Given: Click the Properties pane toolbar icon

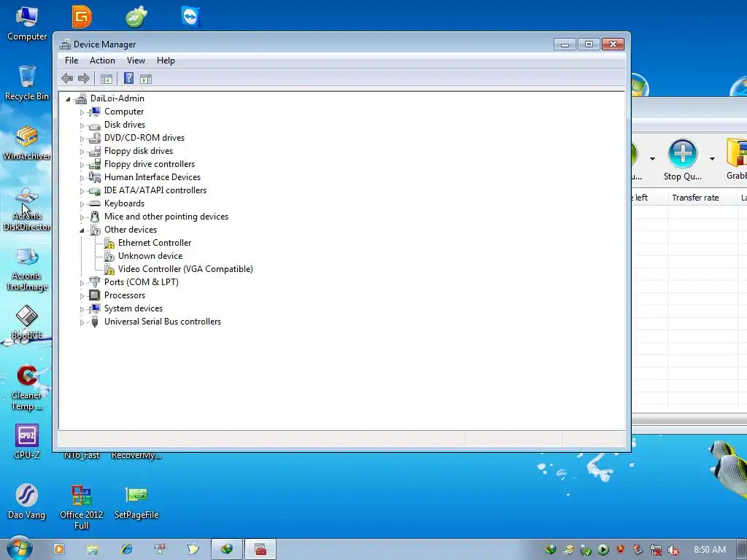Looking at the screenshot, I should click(146, 79).
